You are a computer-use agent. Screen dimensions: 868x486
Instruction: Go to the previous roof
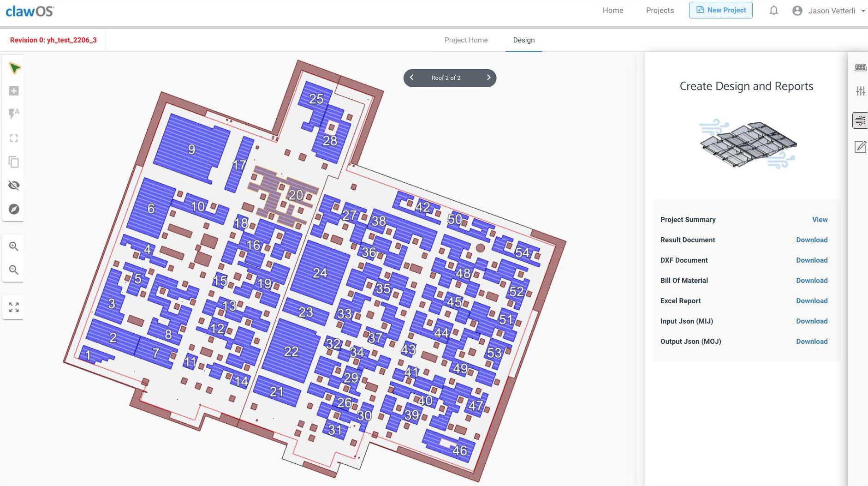click(412, 78)
